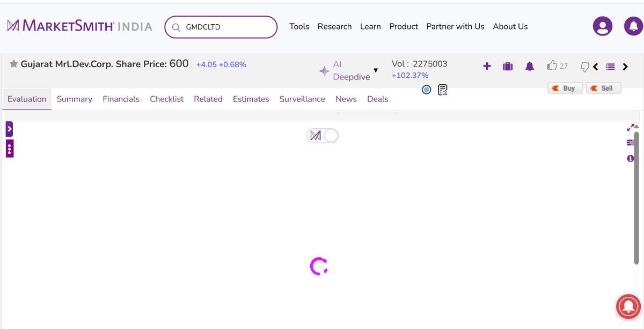Open the Research menu

point(334,26)
